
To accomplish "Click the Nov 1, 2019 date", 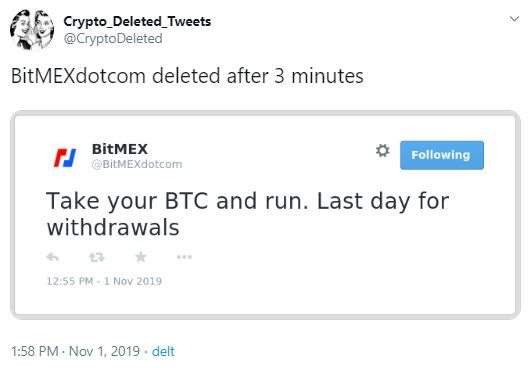I will coord(104,352).
